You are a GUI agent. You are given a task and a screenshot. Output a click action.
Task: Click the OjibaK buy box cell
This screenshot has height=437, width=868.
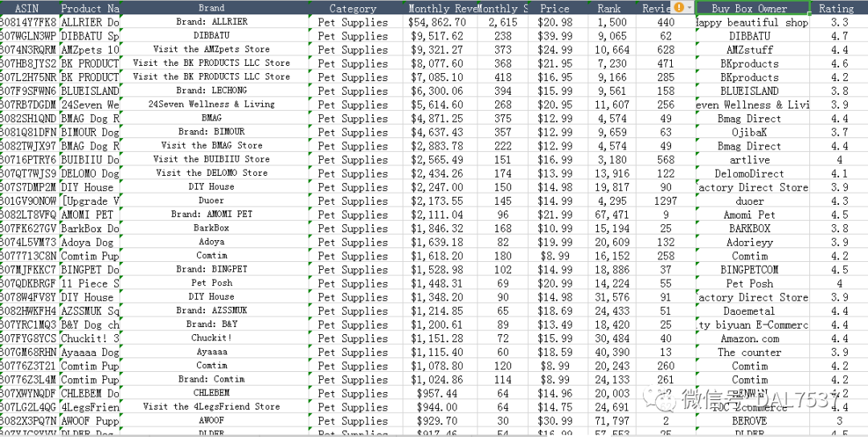tap(752, 133)
